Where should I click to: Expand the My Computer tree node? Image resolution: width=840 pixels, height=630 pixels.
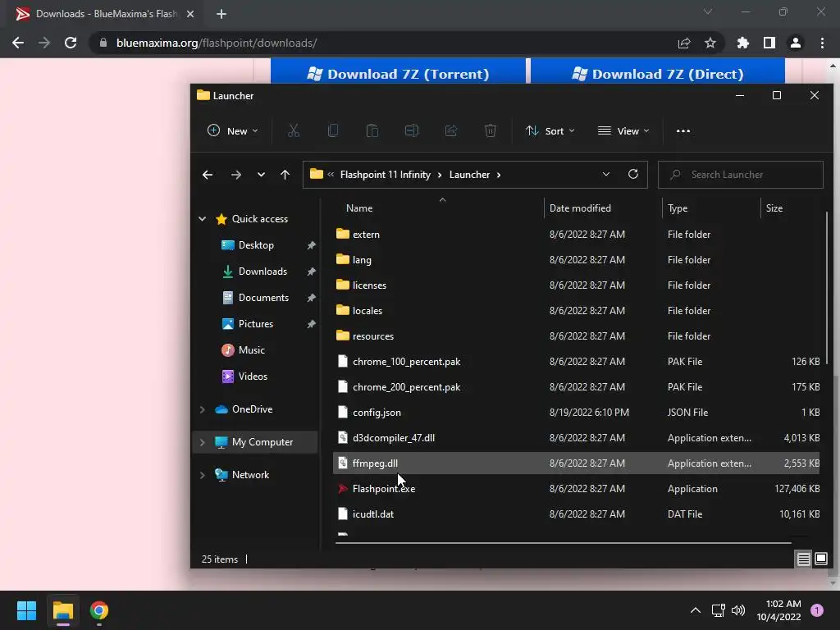tap(203, 442)
